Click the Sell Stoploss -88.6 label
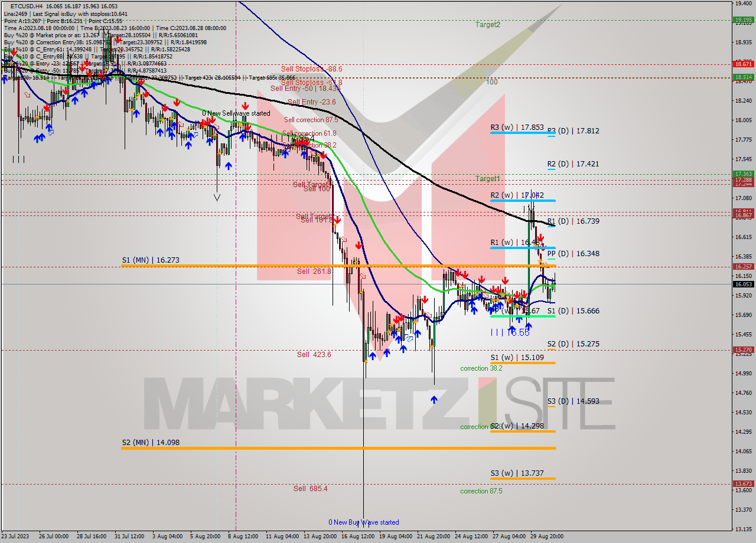The height and width of the screenshot is (543, 756). point(311,69)
